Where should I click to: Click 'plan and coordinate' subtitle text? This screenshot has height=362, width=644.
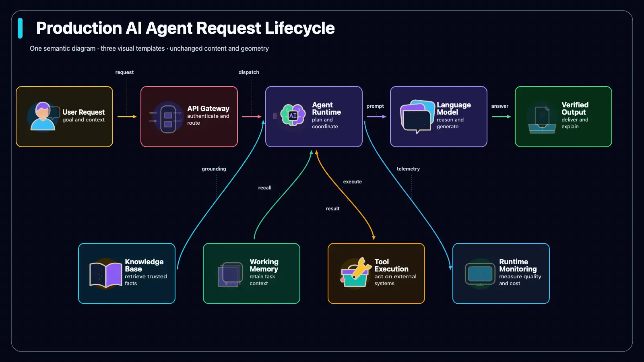tap(325, 123)
